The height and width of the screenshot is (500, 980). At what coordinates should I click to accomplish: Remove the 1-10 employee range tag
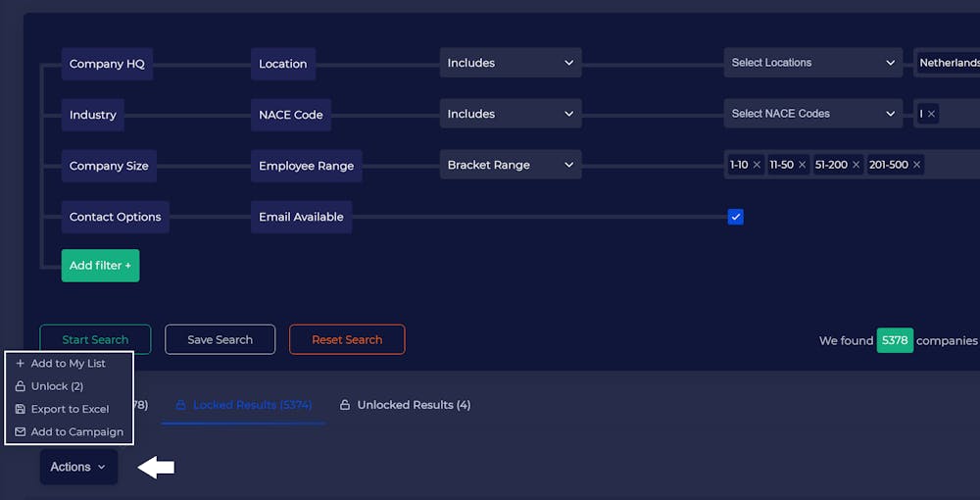(x=757, y=165)
